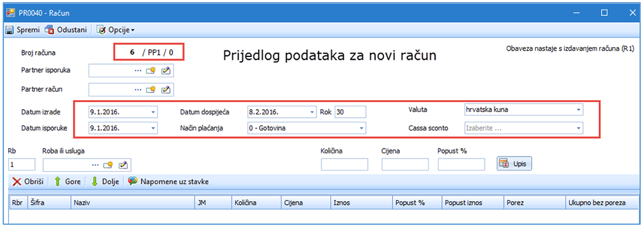
Task: Click the Upis button
Action: 514,163
